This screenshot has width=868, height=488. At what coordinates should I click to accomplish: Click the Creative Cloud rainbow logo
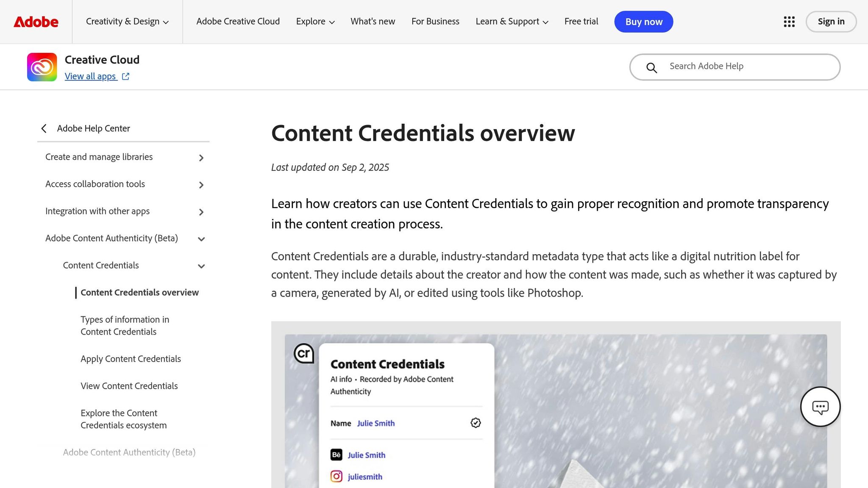[x=42, y=67]
